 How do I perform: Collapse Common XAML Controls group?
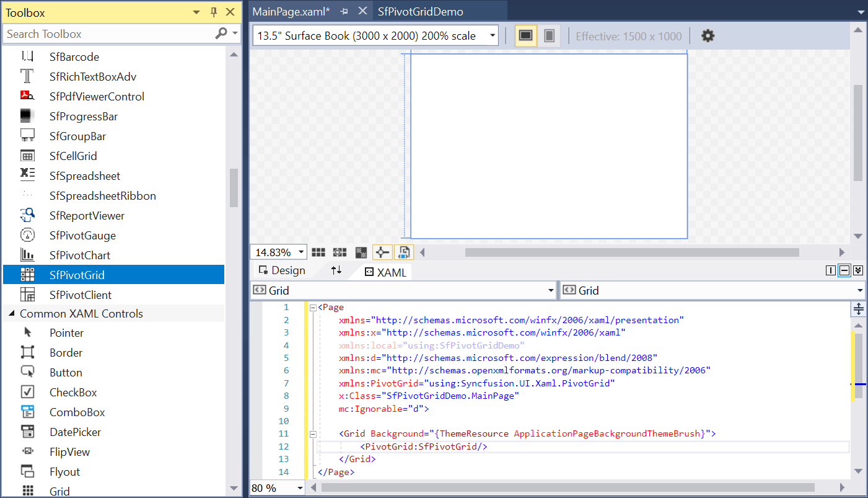tap(11, 314)
